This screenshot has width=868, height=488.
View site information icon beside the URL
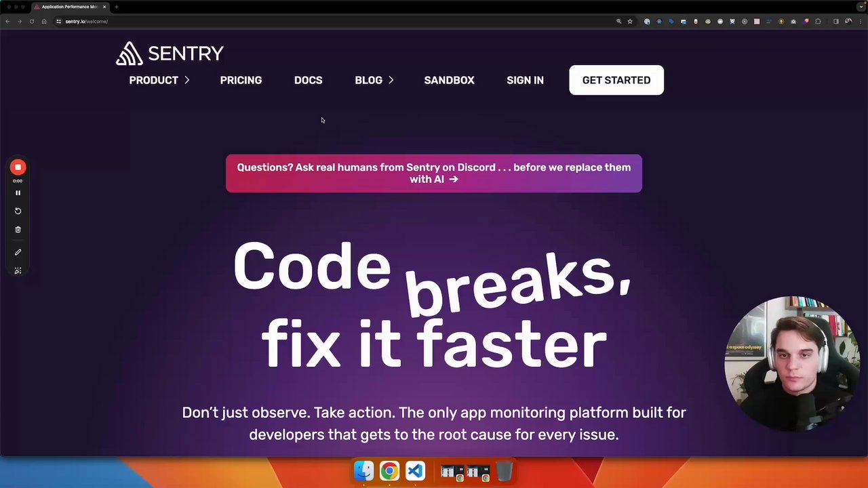59,22
